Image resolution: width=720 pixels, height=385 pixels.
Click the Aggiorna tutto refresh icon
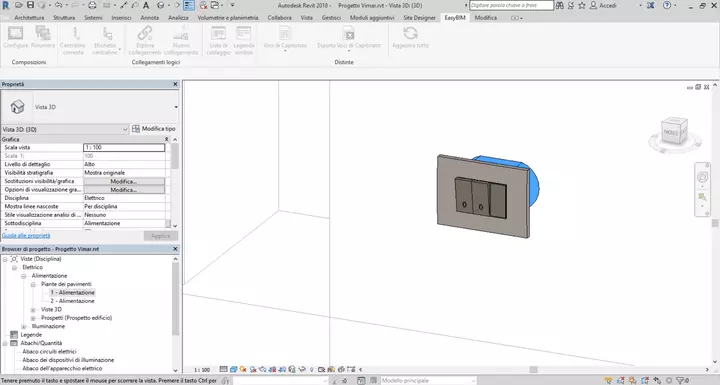pyautogui.click(x=410, y=33)
